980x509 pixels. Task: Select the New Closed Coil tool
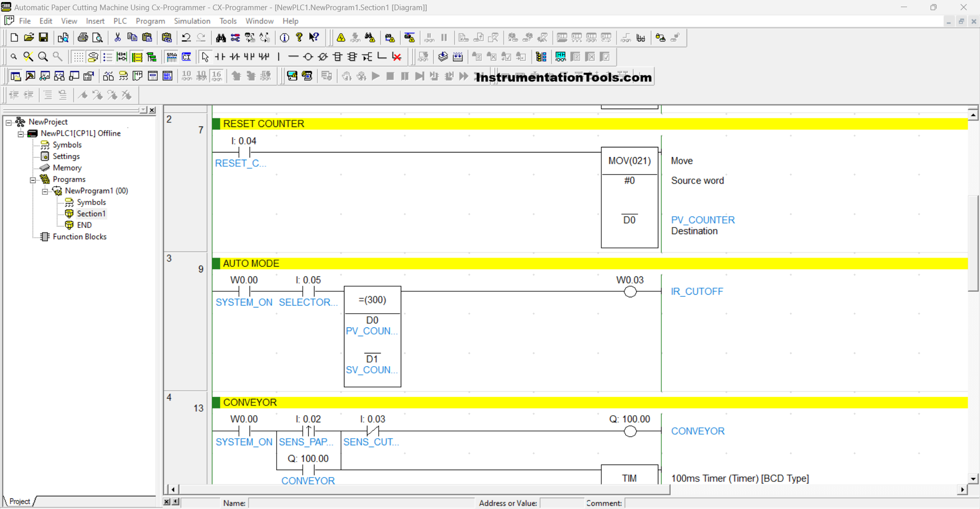(x=323, y=57)
